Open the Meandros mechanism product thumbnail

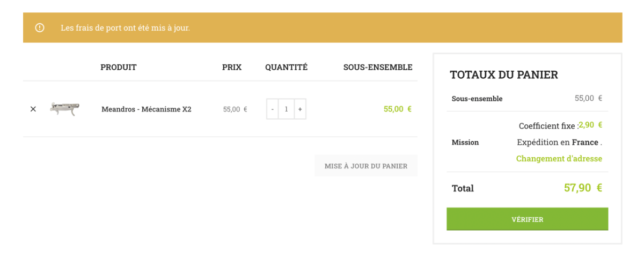click(65, 108)
